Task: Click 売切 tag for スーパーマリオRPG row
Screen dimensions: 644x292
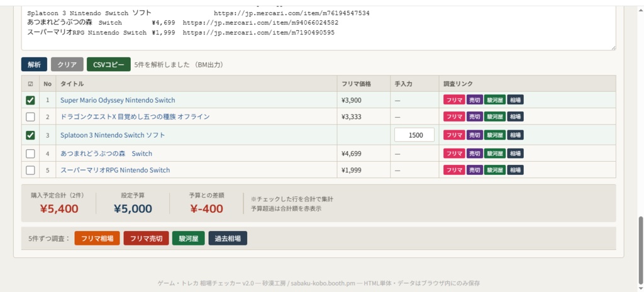Action: click(474, 171)
